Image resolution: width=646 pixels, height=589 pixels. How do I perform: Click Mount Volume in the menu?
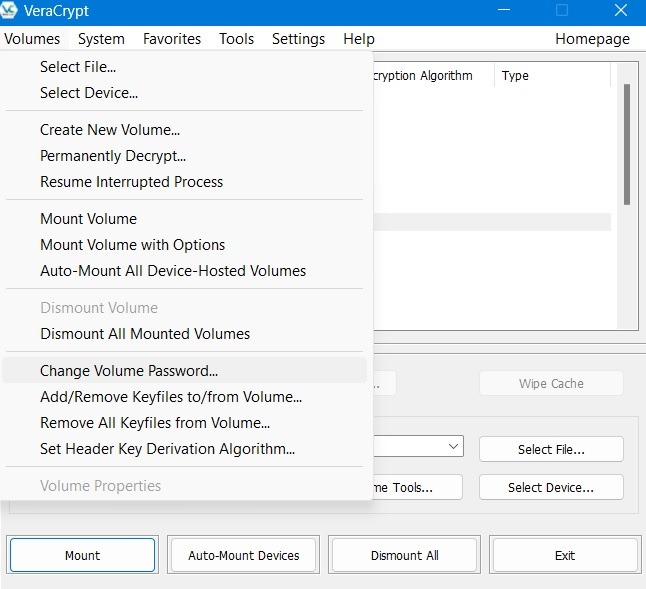pyautogui.click(x=184, y=219)
